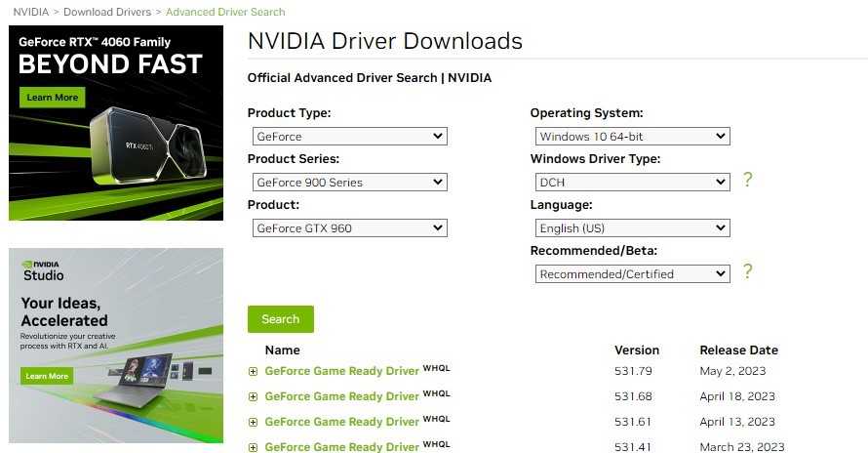Click the NVIDIA Driver Downloads heading
868x453 pixels.
(384, 41)
